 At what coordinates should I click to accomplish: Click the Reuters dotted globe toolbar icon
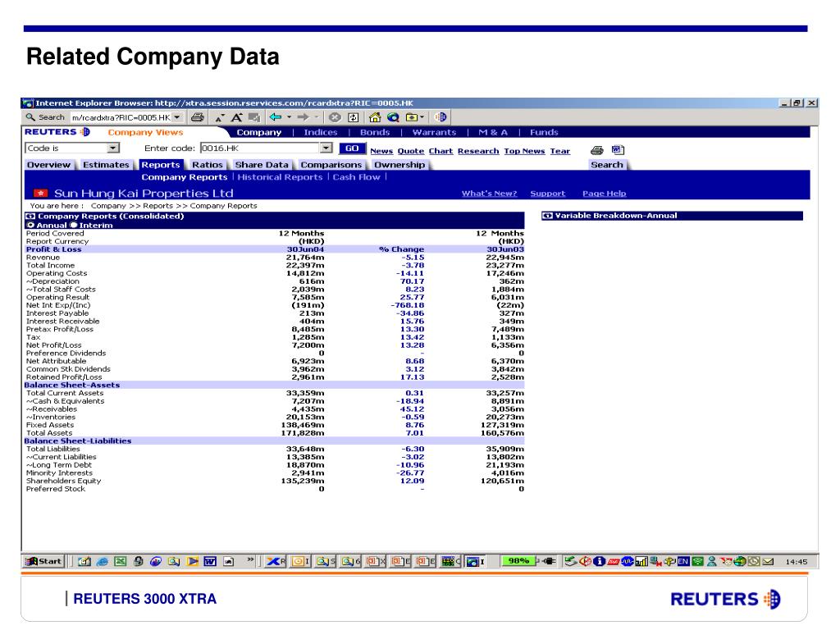pyautogui.click(x=441, y=117)
